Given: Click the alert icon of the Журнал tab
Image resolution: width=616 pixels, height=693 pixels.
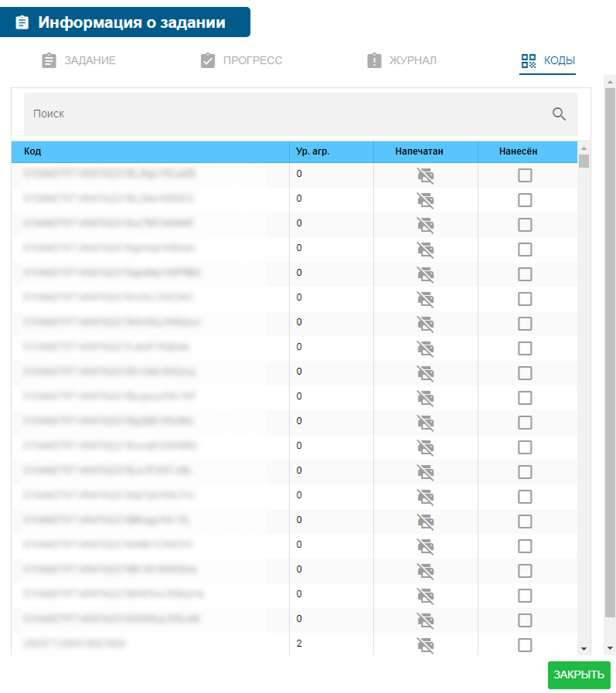Looking at the screenshot, I should (375, 61).
